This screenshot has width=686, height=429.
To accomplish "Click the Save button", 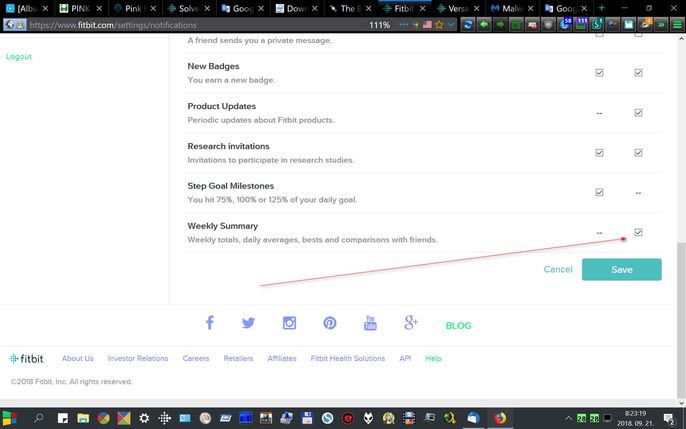I will click(x=622, y=269).
